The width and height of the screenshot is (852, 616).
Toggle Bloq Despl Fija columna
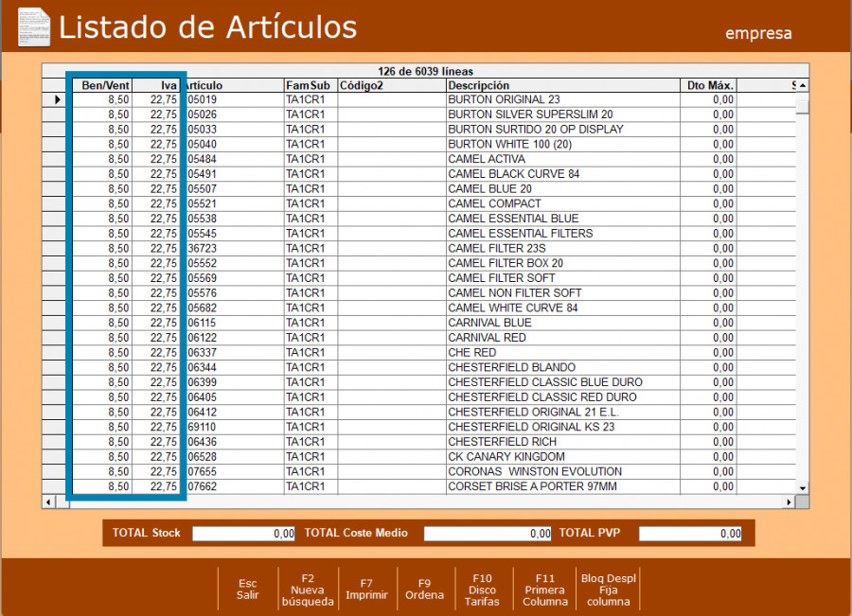pos(608,590)
